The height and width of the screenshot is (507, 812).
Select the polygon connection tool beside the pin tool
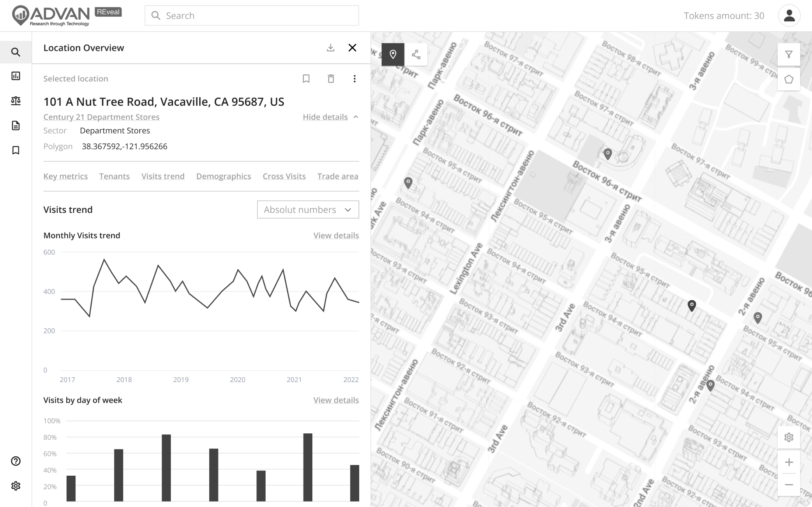pos(417,55)
